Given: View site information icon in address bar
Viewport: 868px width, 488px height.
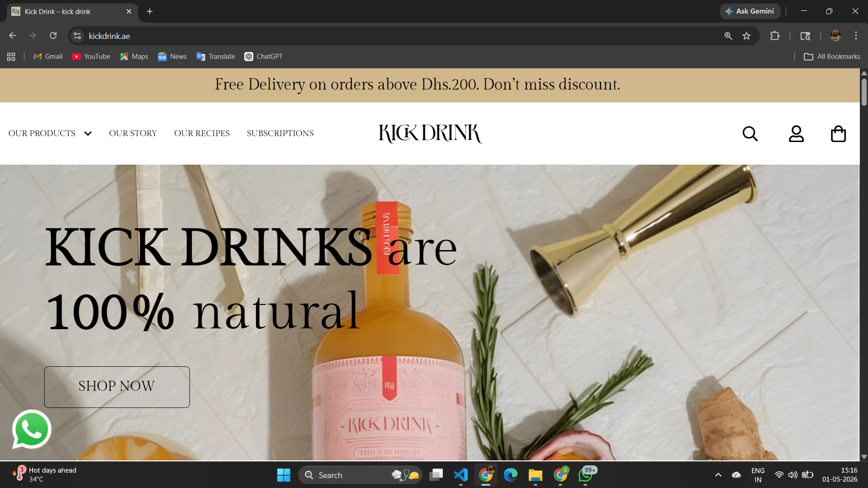Looking at the screenshot, I should pyautogui.click(x=77, y=36).
